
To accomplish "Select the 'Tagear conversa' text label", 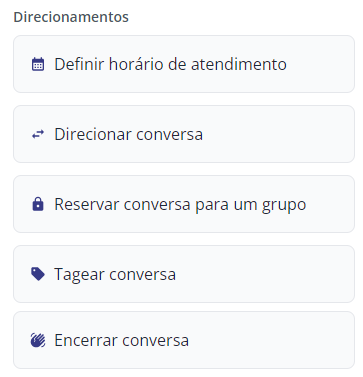I will click(115, 275).
